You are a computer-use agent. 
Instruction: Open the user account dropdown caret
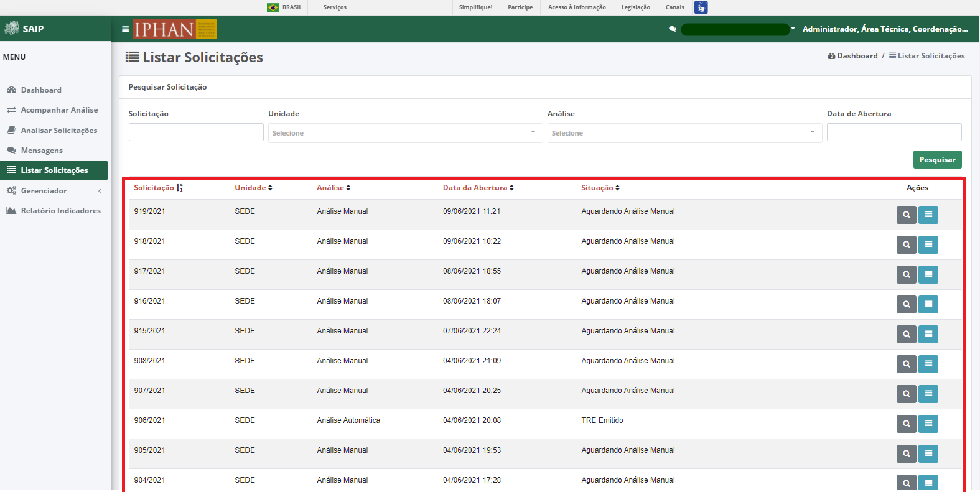point(793,29)
